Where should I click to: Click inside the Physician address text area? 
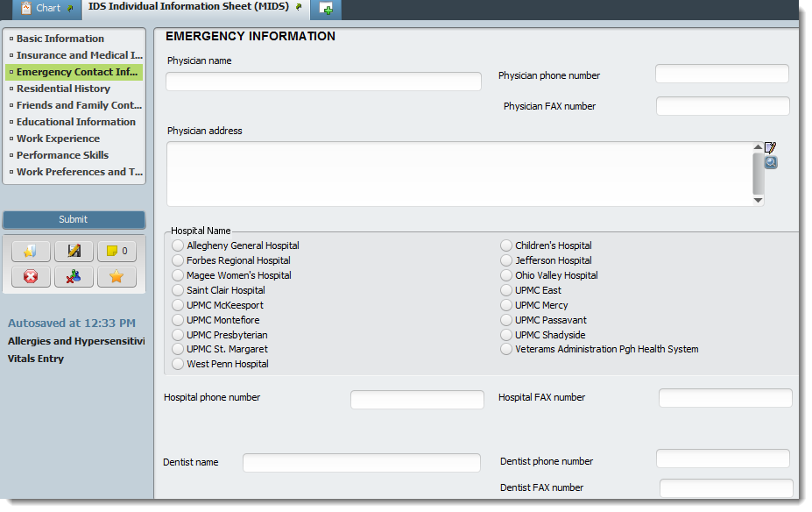click(460, 174)
